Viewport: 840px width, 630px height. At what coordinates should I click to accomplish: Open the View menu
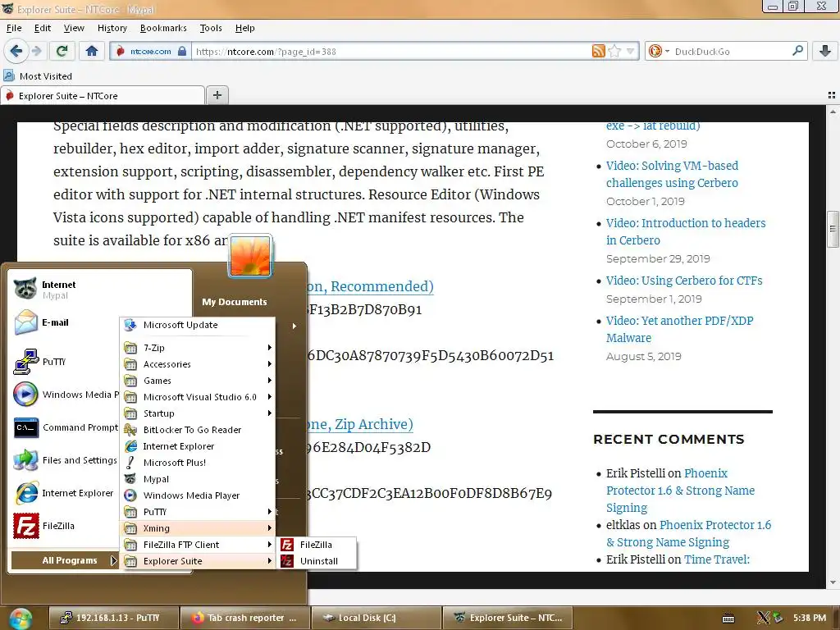point(74,28)
